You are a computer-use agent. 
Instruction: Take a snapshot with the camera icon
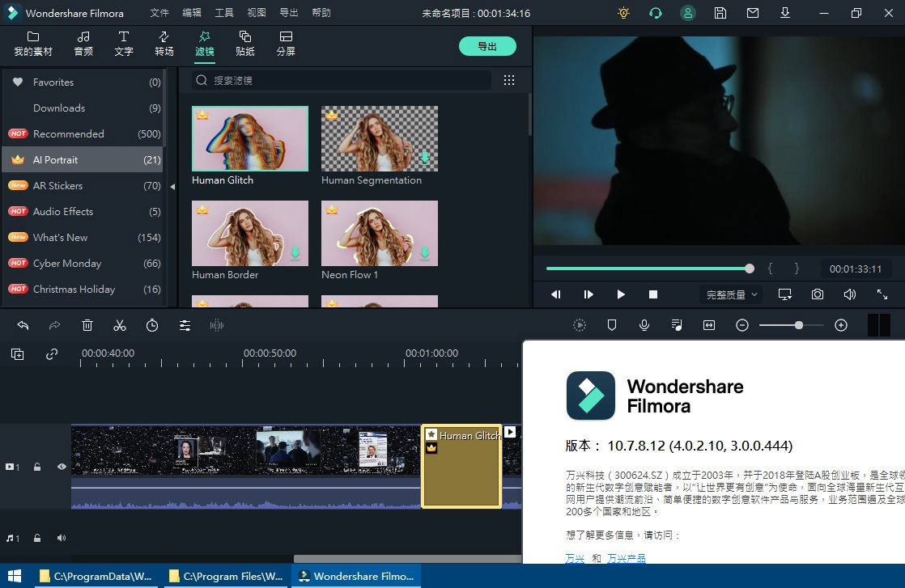pyautogui.click(x=817, y=294)
